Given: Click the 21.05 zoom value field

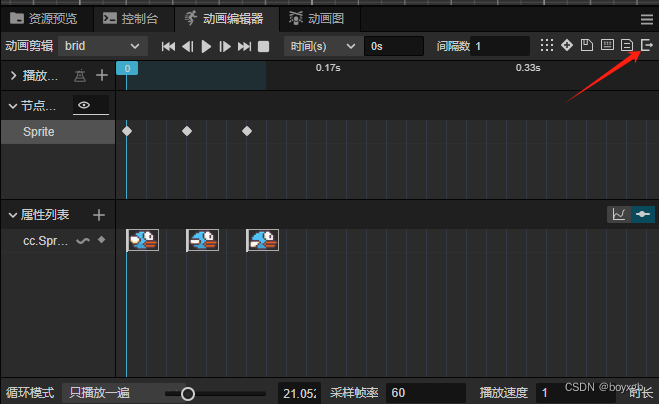Looking at the screenshot, I should [x=299, y=393].
